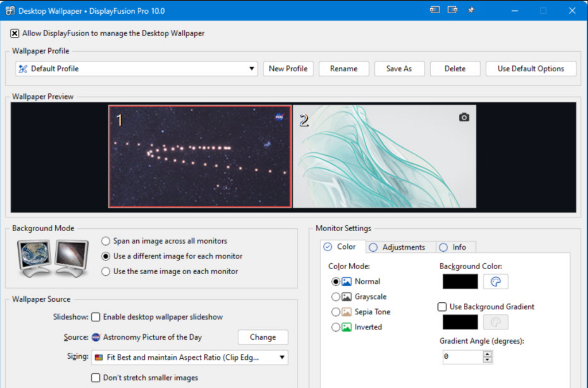588x388 pixels.
Task: Click Change next to wallpaper source
Action: pyautogui.click(x=263, y=337)
